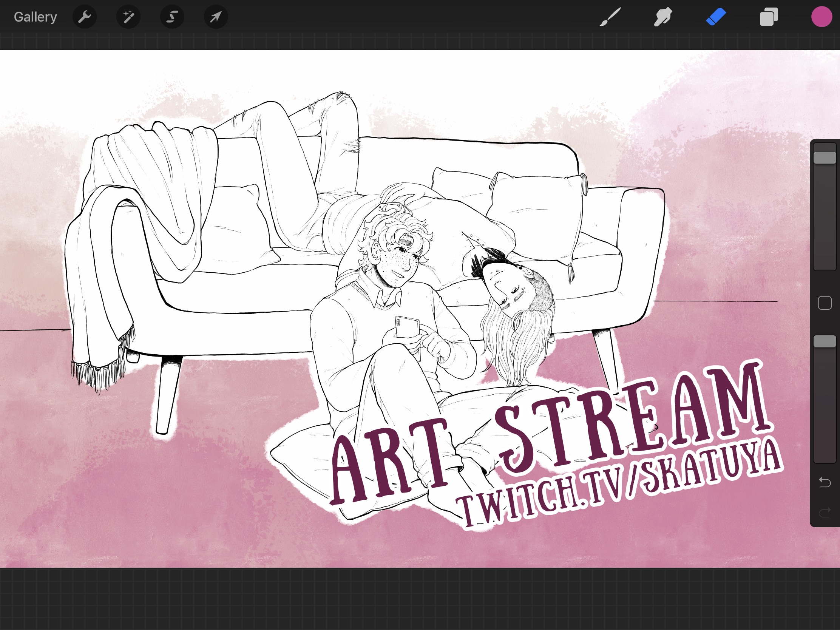Select the Paint brush tool
This screenshot has width=840, height=630.
610,17
